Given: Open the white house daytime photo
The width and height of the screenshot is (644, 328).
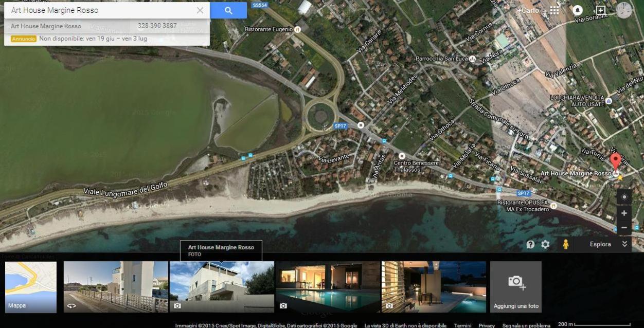Looking at the screenshot, I should (x=222, y=287).
